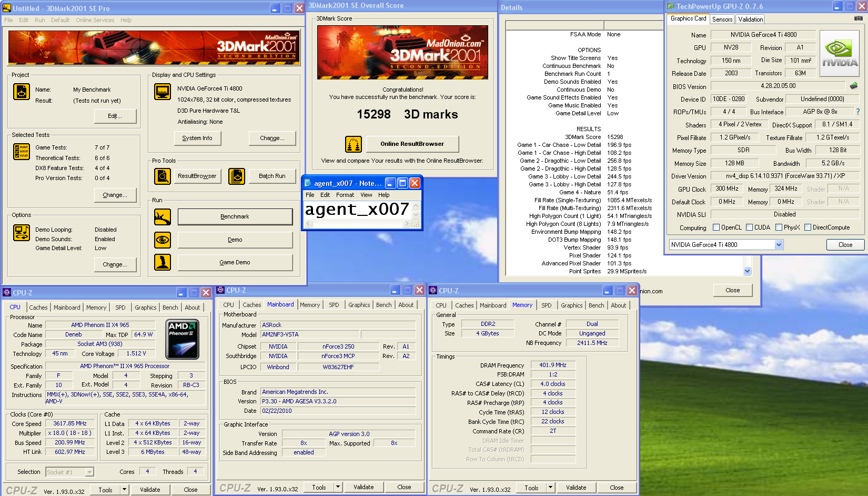Image resolution: width=868 pixels, height=496 pixels.
Task: Switch to the Sensors tab in GPU-Z
Action: 722,19
